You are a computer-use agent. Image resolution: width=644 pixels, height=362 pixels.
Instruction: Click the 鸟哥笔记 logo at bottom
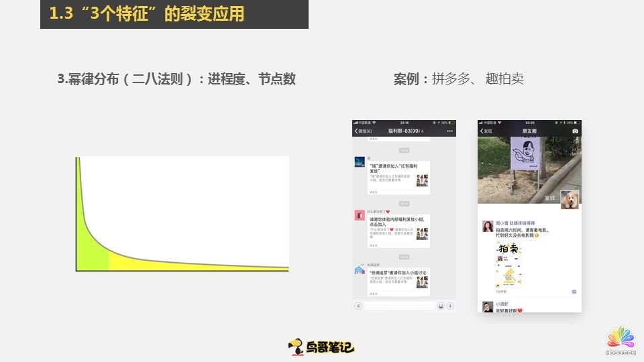[321, 347]
